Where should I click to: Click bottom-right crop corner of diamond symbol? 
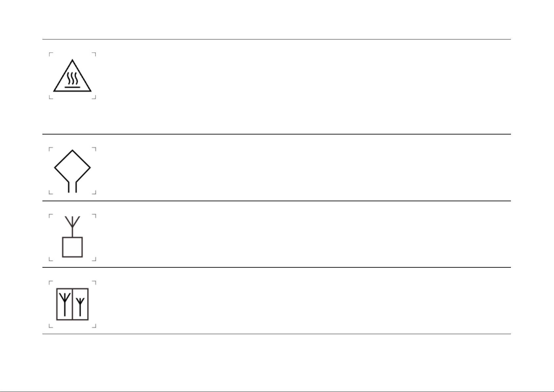click(95, 193)
